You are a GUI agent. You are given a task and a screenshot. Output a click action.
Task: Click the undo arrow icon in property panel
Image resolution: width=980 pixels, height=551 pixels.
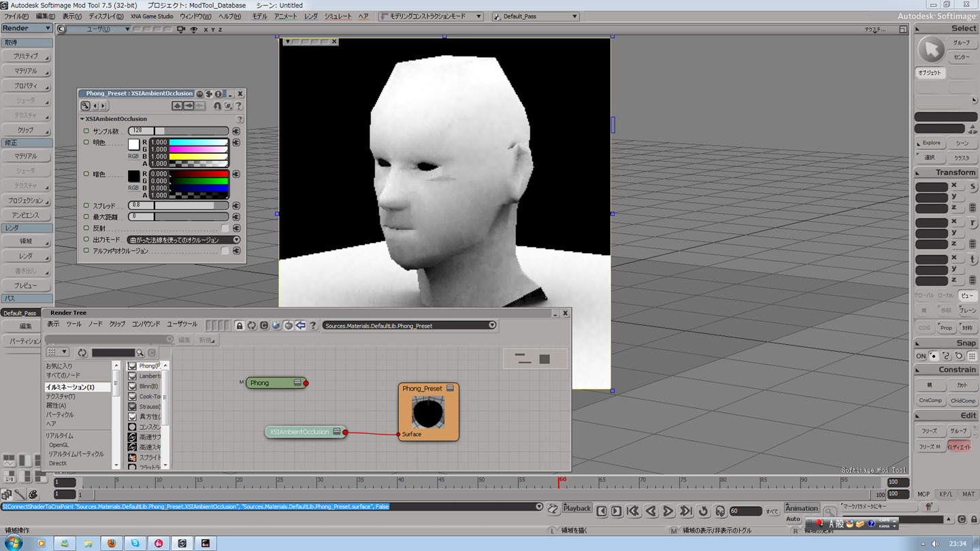point(217,106)
